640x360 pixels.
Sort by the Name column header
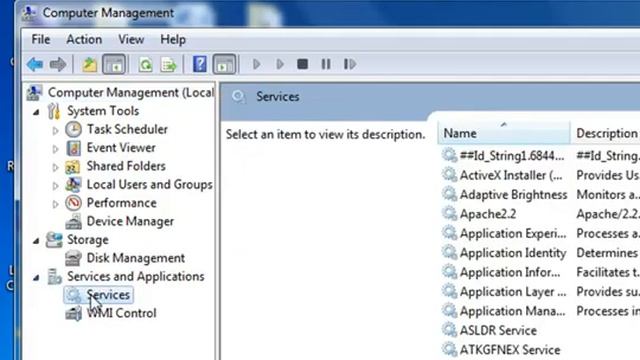point(503,133)
